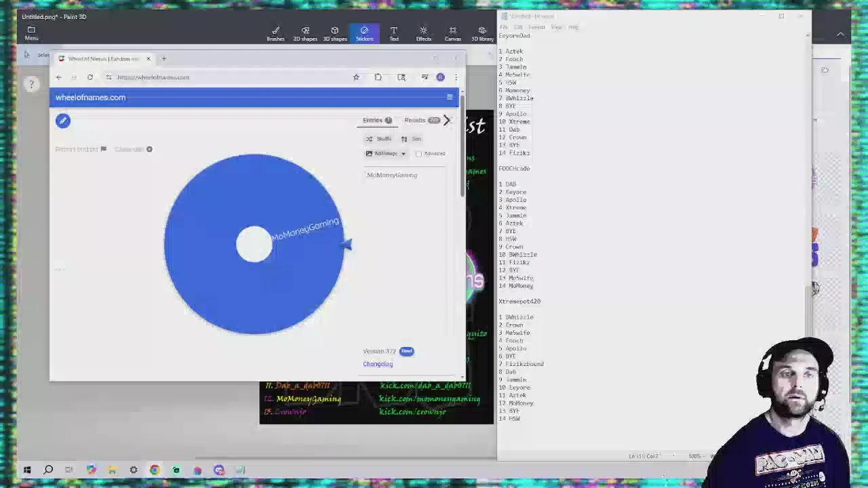Screen dimensions: 868x488
Task: Open Task View on the taskbar
Action: pos(69,470)
